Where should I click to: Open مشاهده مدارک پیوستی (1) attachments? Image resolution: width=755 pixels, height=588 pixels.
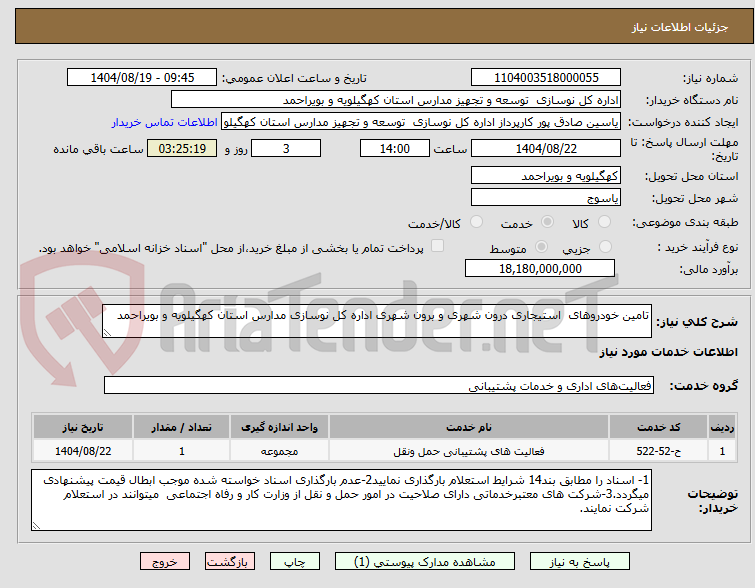click(x=425, y=562)
